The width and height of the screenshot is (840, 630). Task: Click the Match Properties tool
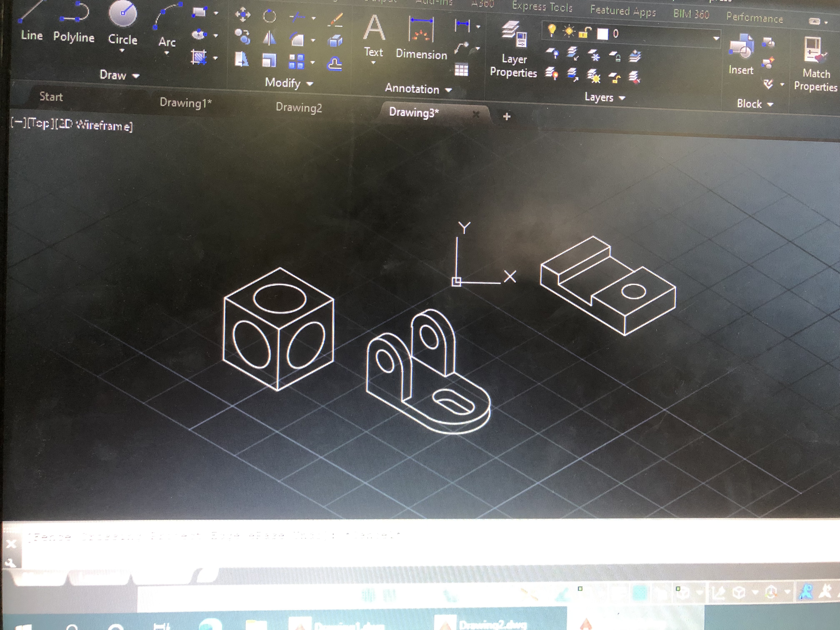[816, 64]
